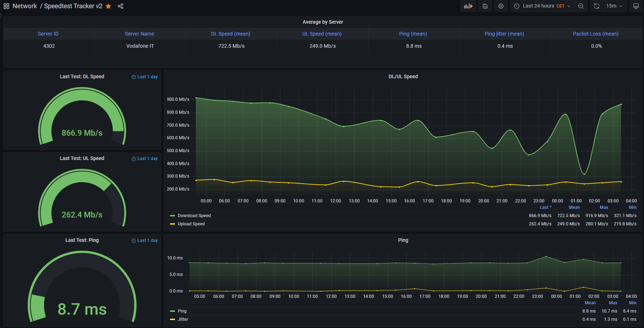
Task: Sort DL/UL legend by Max column
Action: (x=604, y=207)
